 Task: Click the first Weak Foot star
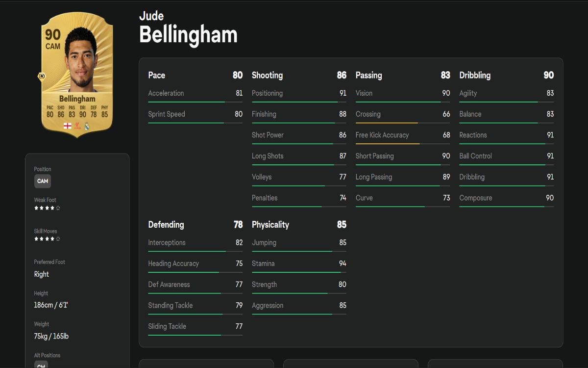[x=36, y=208]
